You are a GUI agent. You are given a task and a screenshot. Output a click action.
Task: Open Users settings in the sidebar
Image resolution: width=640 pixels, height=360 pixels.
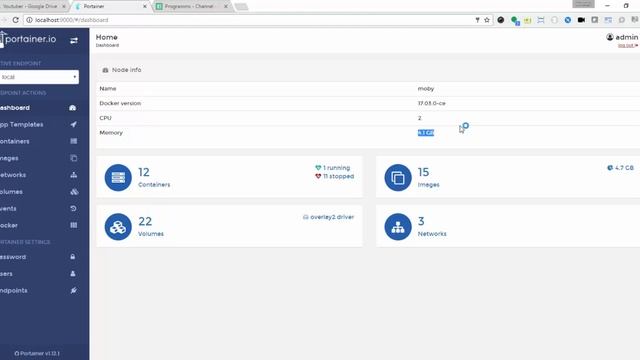coord(44,273)
